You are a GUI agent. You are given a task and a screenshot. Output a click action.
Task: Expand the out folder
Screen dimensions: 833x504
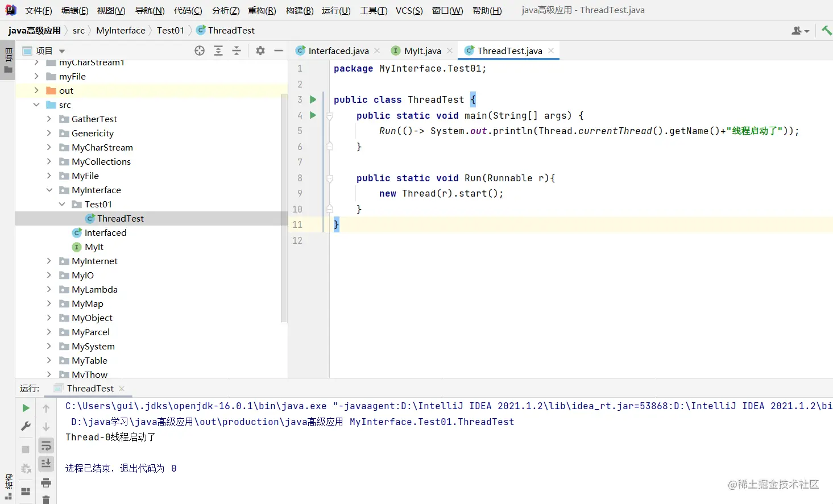[36, 90]
